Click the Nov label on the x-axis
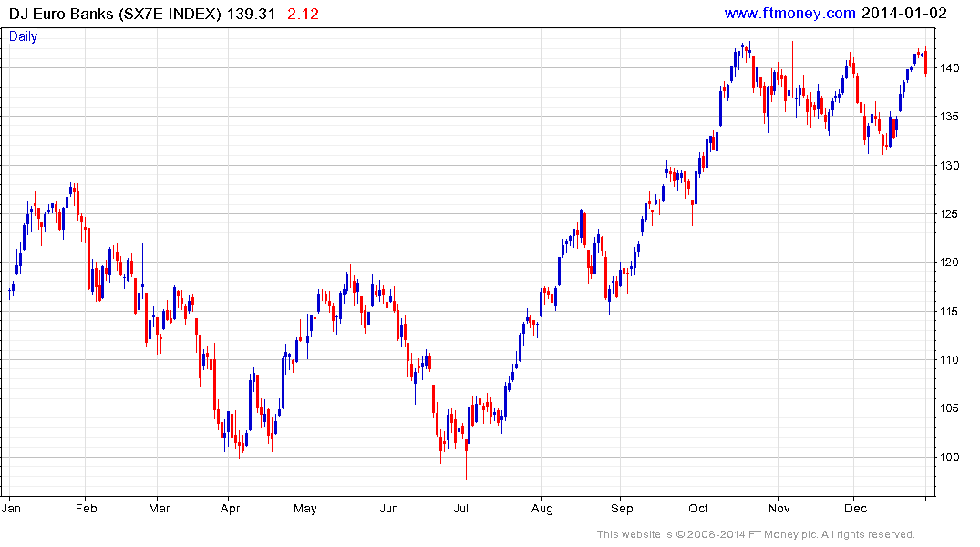This screenshot has height=547, width=980. click(779, 508)
